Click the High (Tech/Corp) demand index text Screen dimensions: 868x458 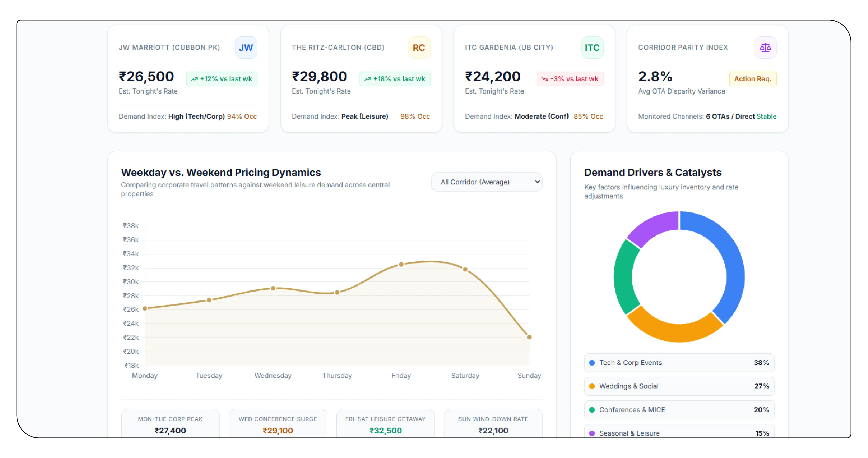click(x=196, y=116)
